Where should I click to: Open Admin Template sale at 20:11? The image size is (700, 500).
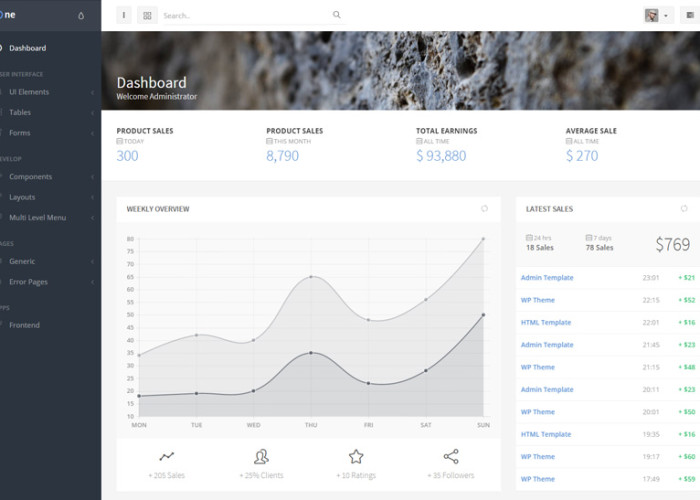[547, 389]
